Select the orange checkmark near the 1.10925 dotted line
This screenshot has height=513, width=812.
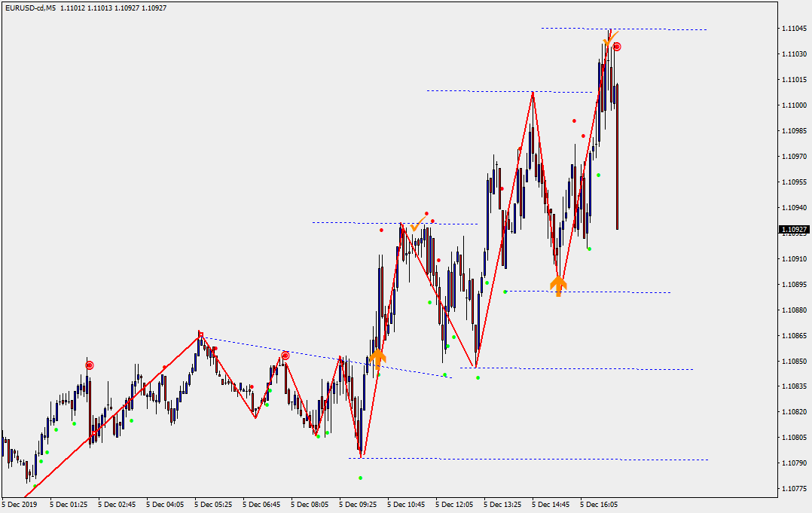point(415,225)
